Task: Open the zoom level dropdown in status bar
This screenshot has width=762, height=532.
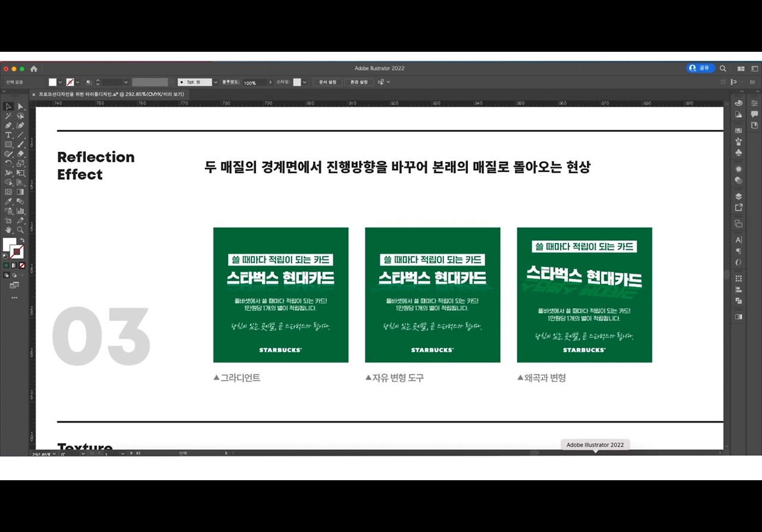Action: point(54,453)
